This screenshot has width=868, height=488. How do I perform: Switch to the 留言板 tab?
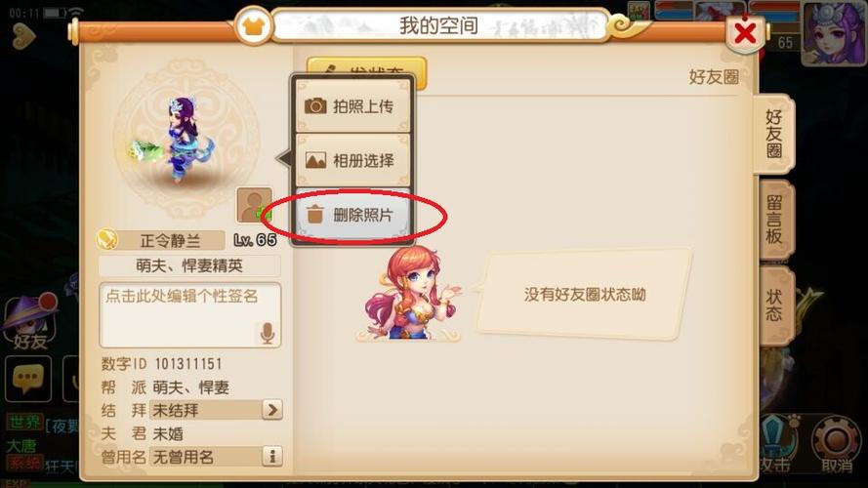[774, 220]
